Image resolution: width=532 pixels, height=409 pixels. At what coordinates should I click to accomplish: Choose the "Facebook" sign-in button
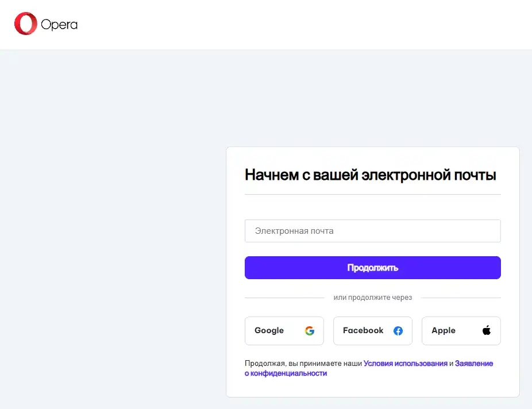[x=372, y=331]
